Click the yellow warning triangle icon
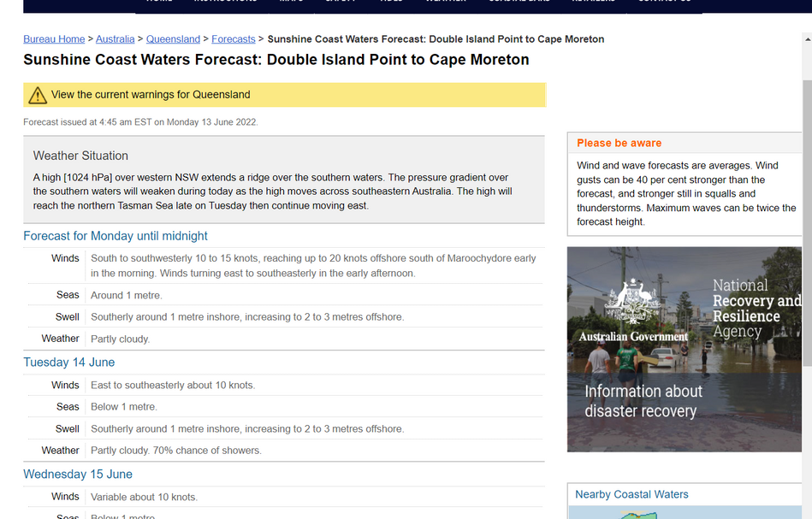 pos(38,95)
